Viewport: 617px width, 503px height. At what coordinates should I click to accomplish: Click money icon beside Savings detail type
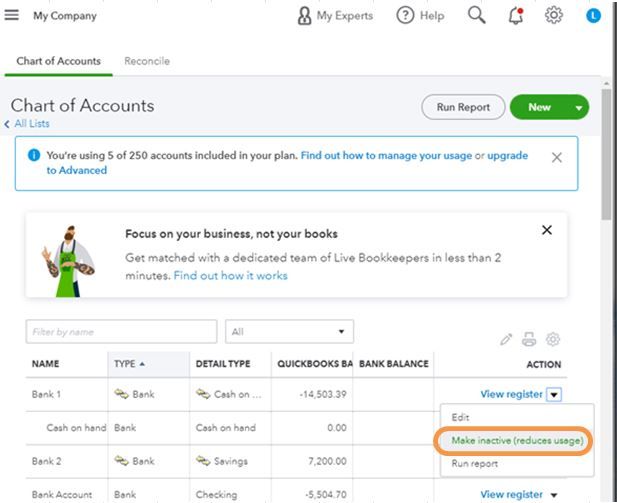pos(203,460)
